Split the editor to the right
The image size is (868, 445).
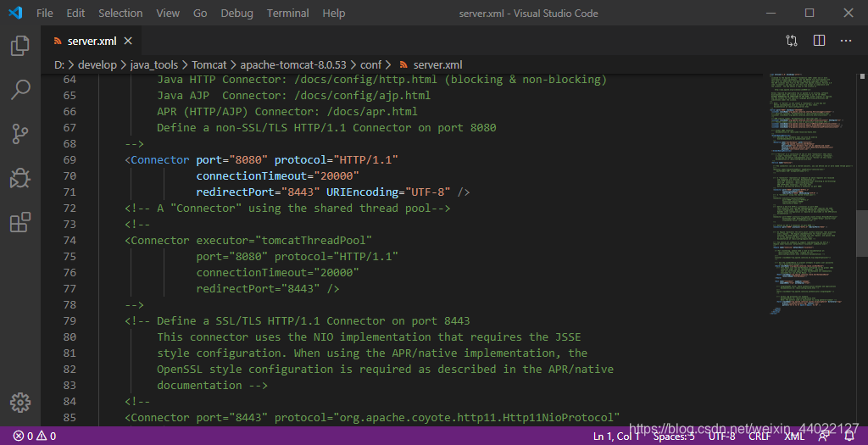tap(820, 41)
